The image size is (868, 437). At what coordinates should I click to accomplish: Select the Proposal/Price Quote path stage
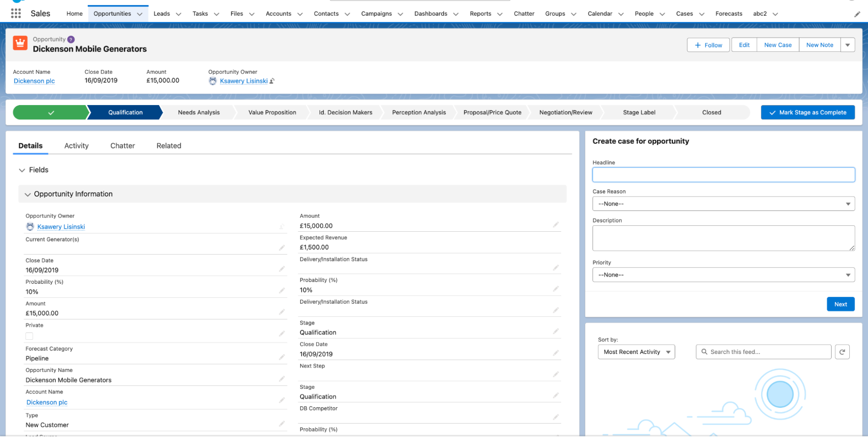click(x=492, y=112)
